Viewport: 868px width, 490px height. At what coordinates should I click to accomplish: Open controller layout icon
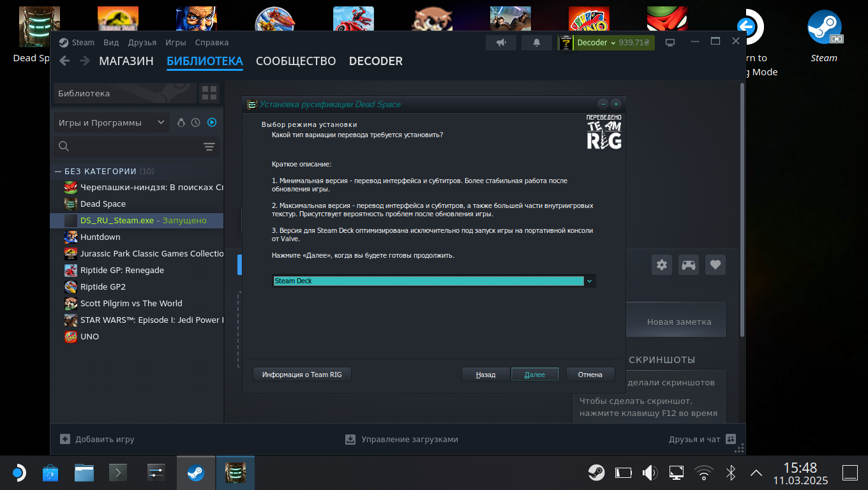689,265
